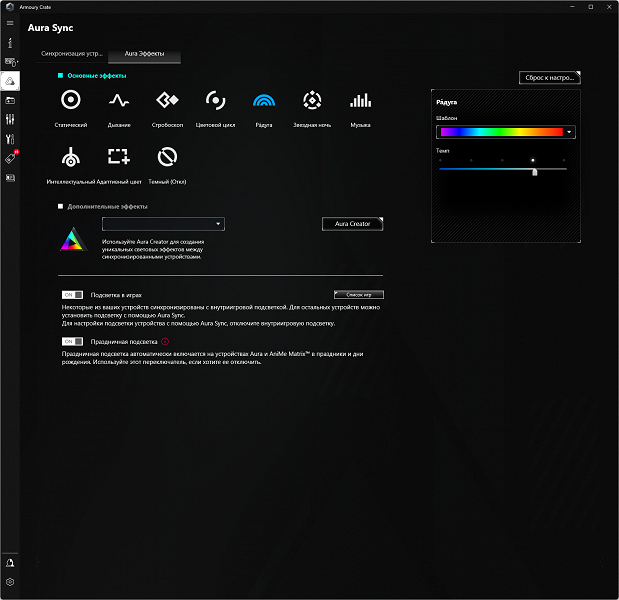Select the Адаптивный цвет effect icon

119,156
